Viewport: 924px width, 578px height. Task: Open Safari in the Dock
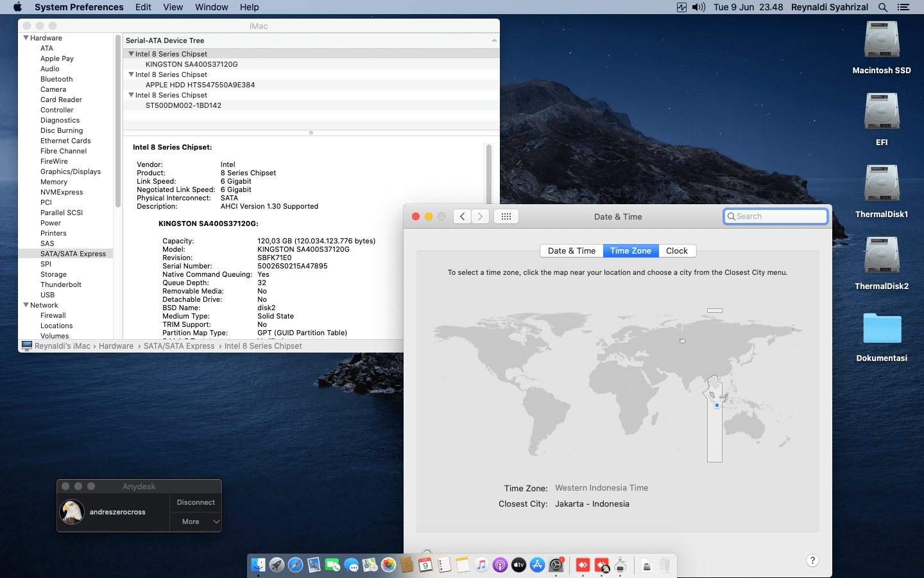pos(295,565)
